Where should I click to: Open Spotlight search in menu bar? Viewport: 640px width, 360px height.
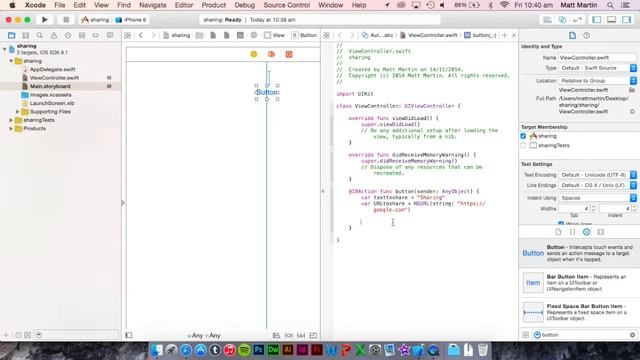610,5
